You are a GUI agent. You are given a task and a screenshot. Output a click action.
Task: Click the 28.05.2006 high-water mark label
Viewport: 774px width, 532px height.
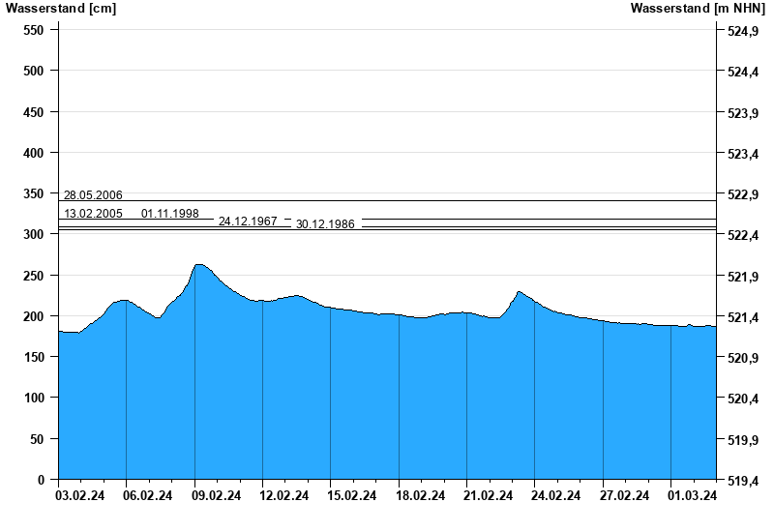click(x=93, y=195)
